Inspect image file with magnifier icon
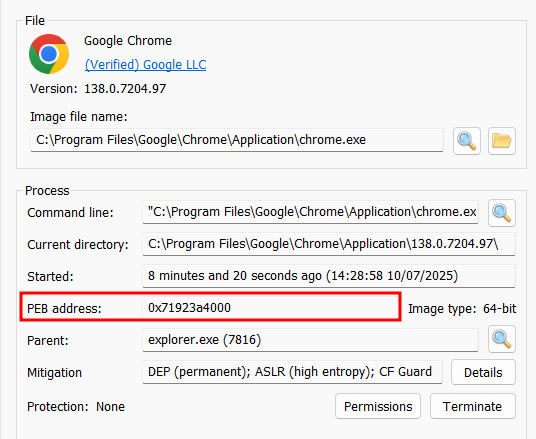Viewport: 536px width, 439px height. (467, 141)
